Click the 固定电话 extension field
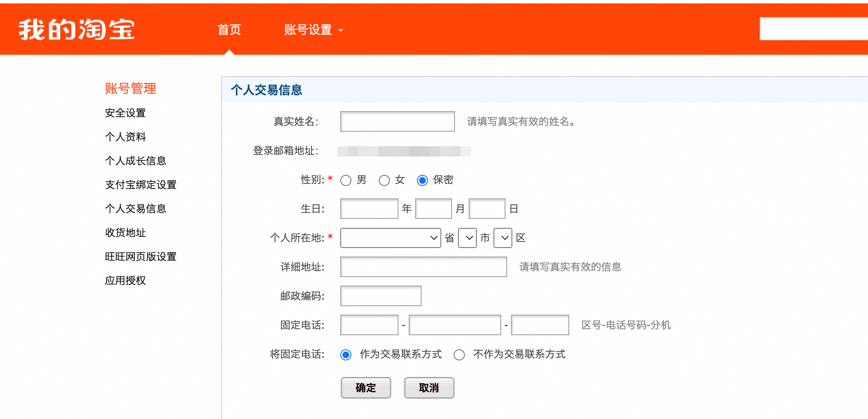The height and width of the screenshot is (419, 868). [x=540, y=325]
